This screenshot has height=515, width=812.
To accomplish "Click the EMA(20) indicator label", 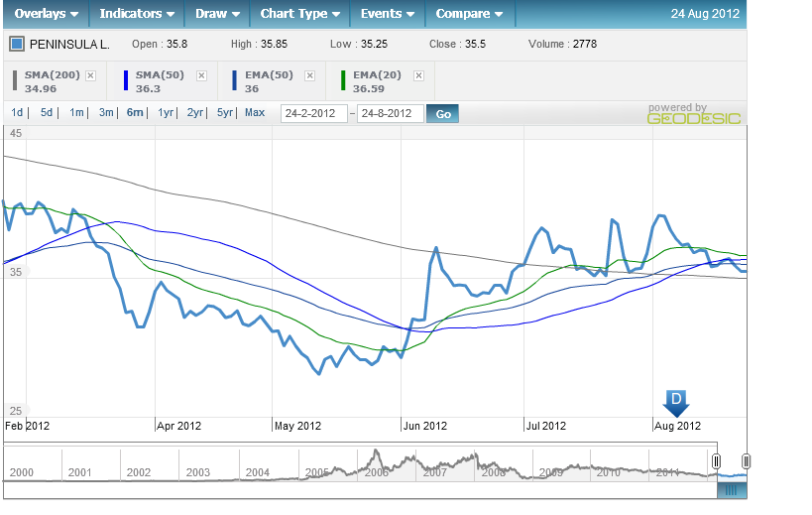I will point(378,75).
